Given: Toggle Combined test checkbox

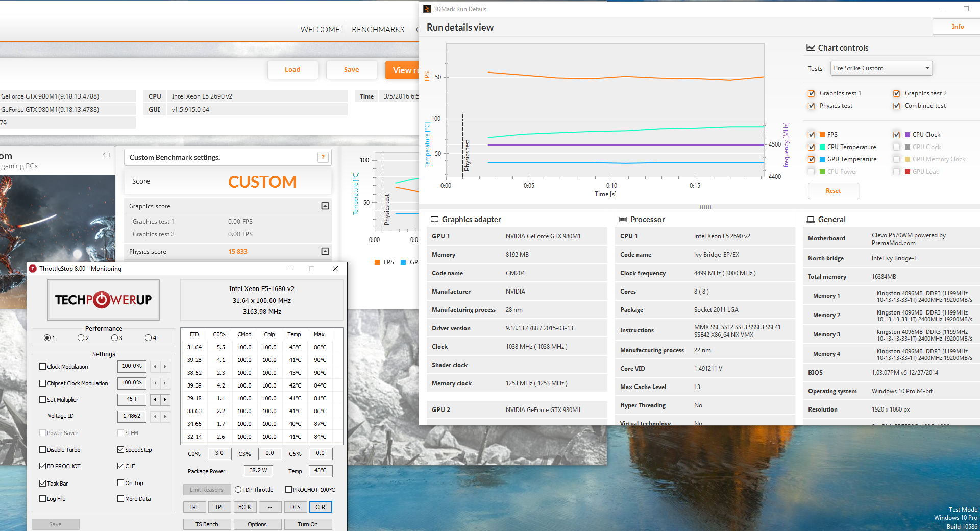Looking at the screenshot, I should click(x=897, y=106).
